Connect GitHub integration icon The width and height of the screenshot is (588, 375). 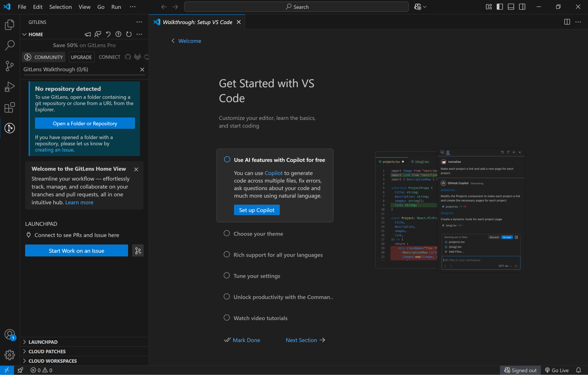pos(128,57)
